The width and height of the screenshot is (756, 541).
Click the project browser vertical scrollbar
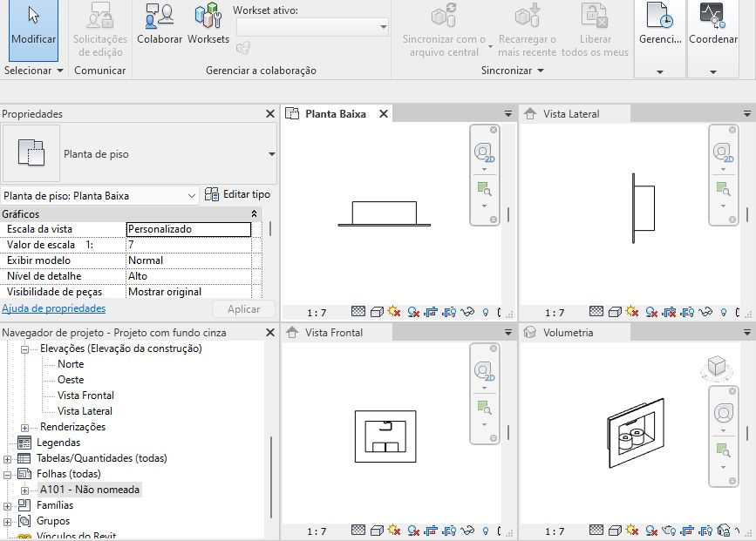click(271, 477)
